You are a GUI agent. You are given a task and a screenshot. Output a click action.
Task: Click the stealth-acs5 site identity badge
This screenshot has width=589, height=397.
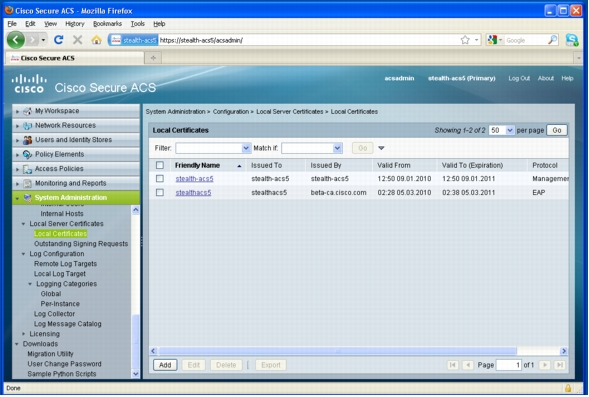pos(133,40)
